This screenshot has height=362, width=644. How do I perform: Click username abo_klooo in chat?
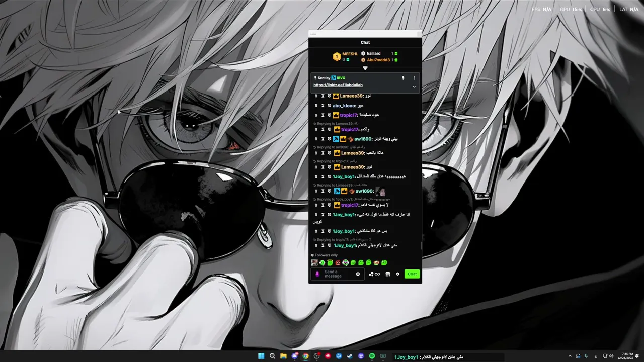pos(344,106)
